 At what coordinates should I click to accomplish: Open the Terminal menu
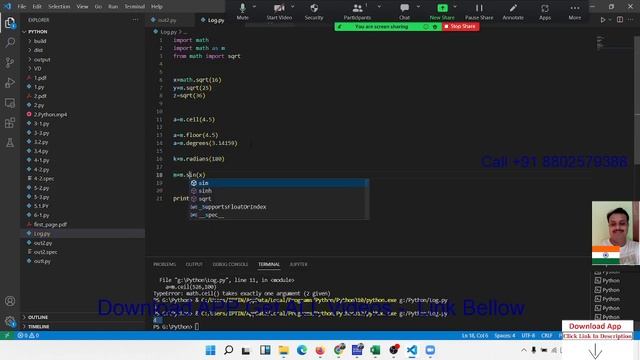135,7
